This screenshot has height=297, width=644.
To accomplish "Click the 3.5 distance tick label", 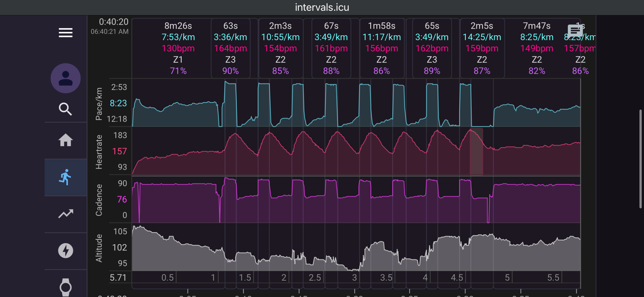I will (386, 277).
